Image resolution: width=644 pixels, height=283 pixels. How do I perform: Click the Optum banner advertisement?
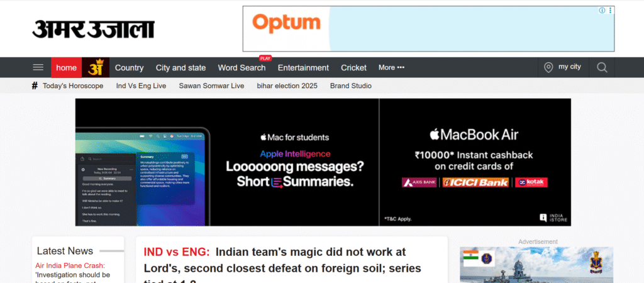(428, 29)
